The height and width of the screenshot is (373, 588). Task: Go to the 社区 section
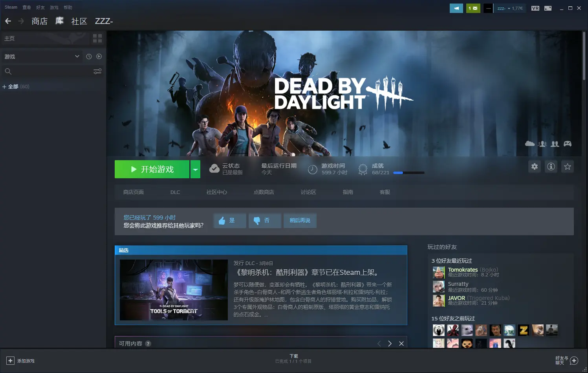[x=79, y=21]
